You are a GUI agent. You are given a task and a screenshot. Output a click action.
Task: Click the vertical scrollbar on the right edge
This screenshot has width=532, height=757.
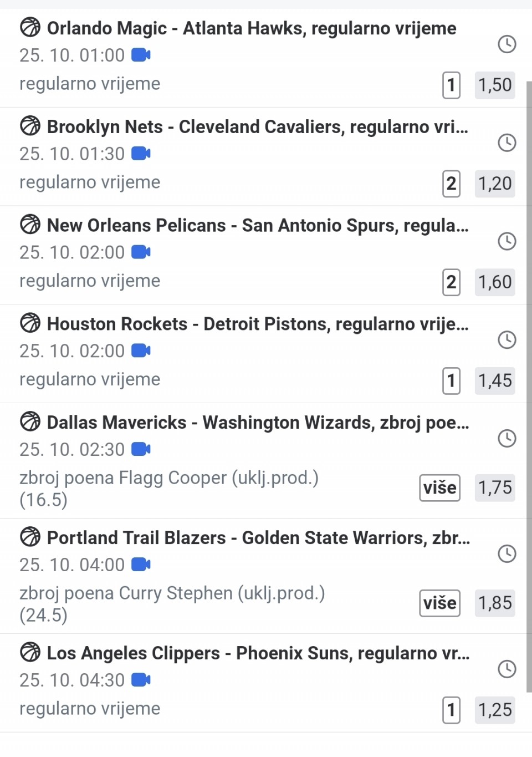529,388
